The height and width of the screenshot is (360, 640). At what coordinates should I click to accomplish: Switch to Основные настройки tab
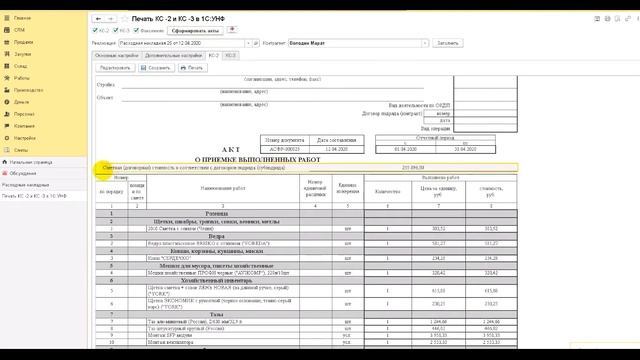pyautogui.click(x=117, y=55)
